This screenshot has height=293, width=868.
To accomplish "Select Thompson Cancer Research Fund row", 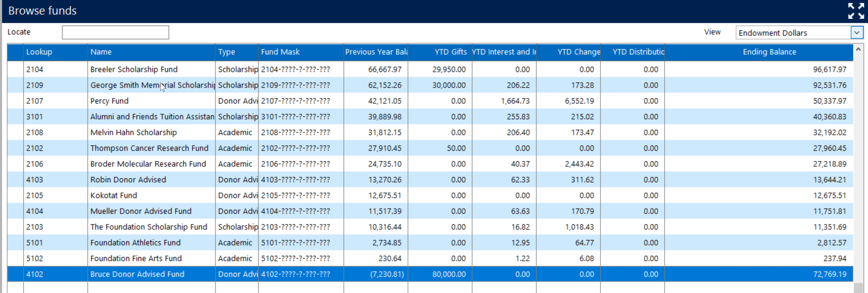I will tap(149, 148).
